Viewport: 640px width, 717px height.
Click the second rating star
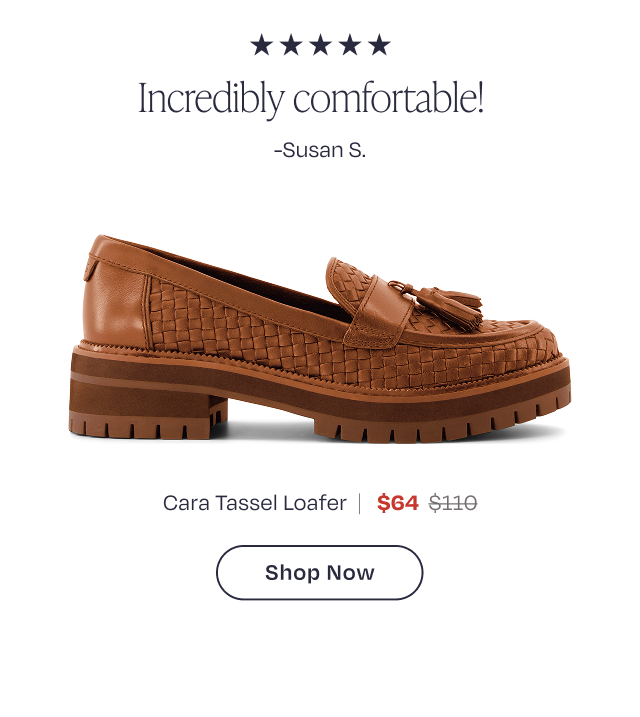point(291,45)
